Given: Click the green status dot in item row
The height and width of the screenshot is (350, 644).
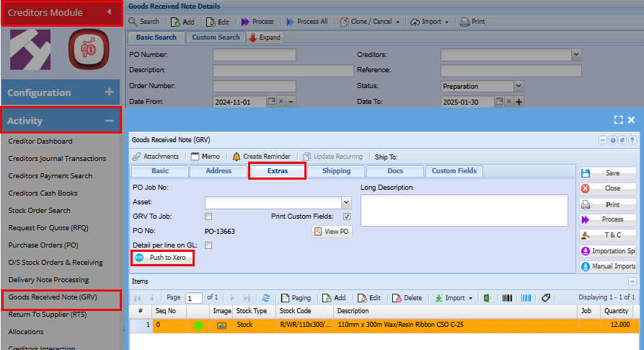Looking at the screenshot, I should click(198, 325).
